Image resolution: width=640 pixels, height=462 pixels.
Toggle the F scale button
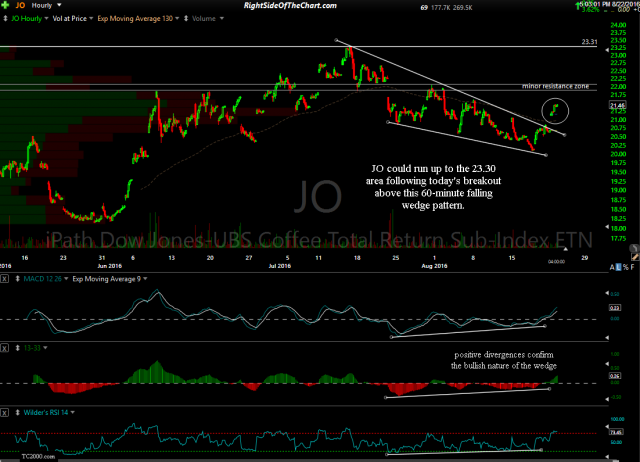coord(633,267)
